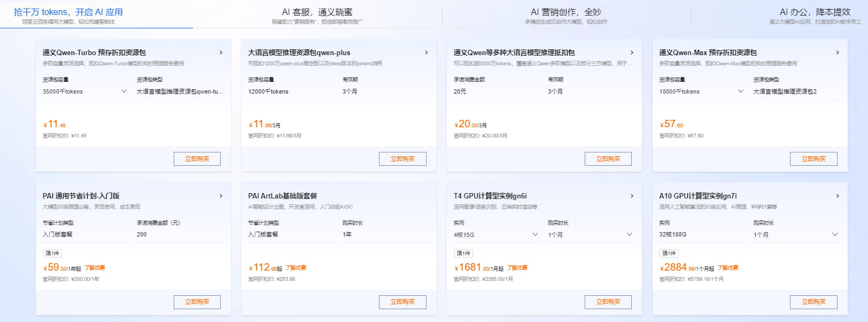This screenshot has height=322, width=868.
Task: Buy the T4 GPU计算型实例gn6i instance
Action: tap(608, 302)
